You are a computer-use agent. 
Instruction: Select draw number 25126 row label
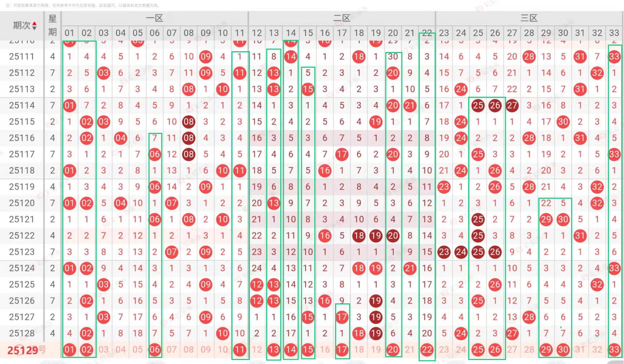(x=22, y=300)
